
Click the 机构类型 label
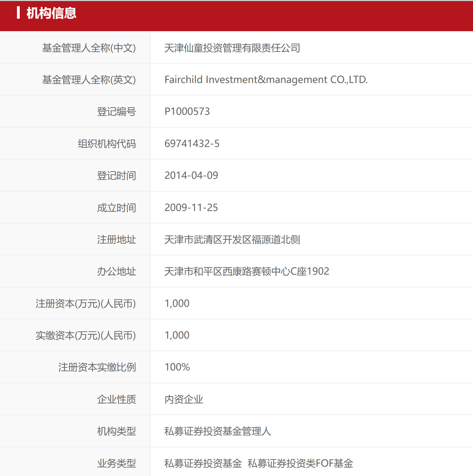[x=116, y=431]
